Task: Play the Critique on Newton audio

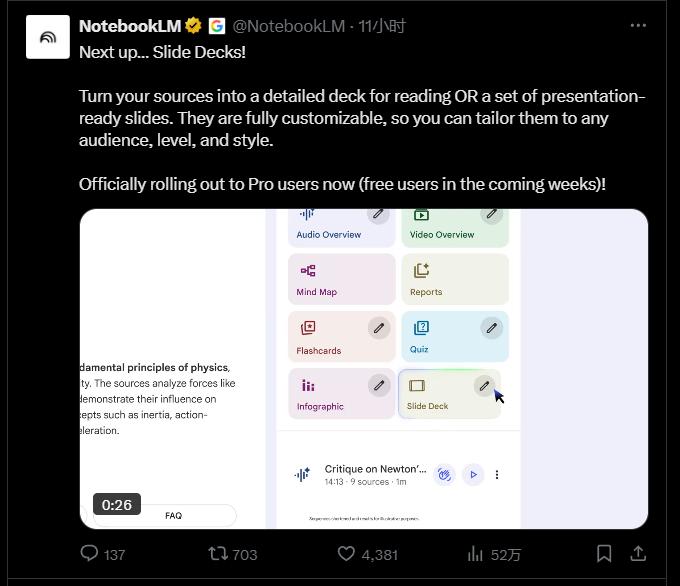Action: pos(474,475)
